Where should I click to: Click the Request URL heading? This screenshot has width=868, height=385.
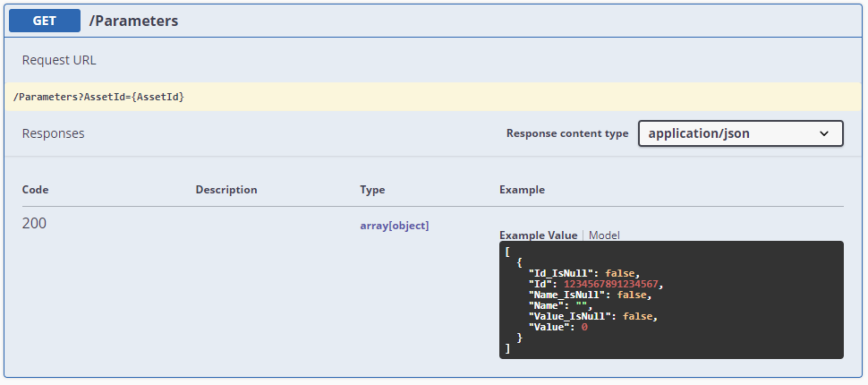[x=59, y=60]
